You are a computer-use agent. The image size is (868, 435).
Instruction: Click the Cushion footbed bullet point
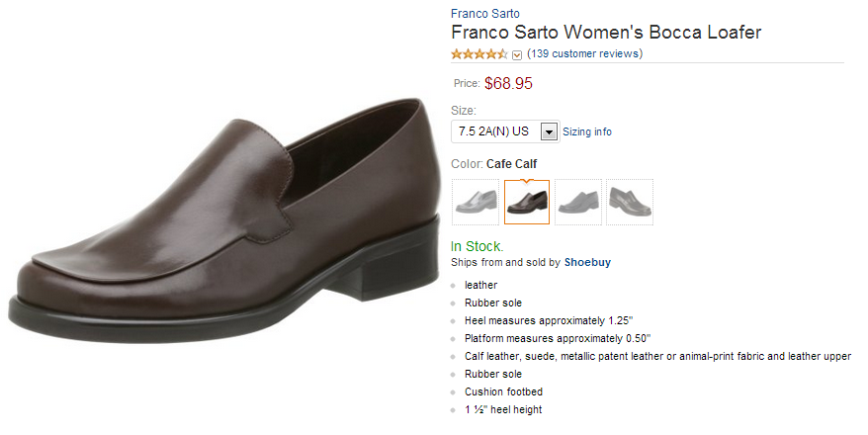click(506, 391)
